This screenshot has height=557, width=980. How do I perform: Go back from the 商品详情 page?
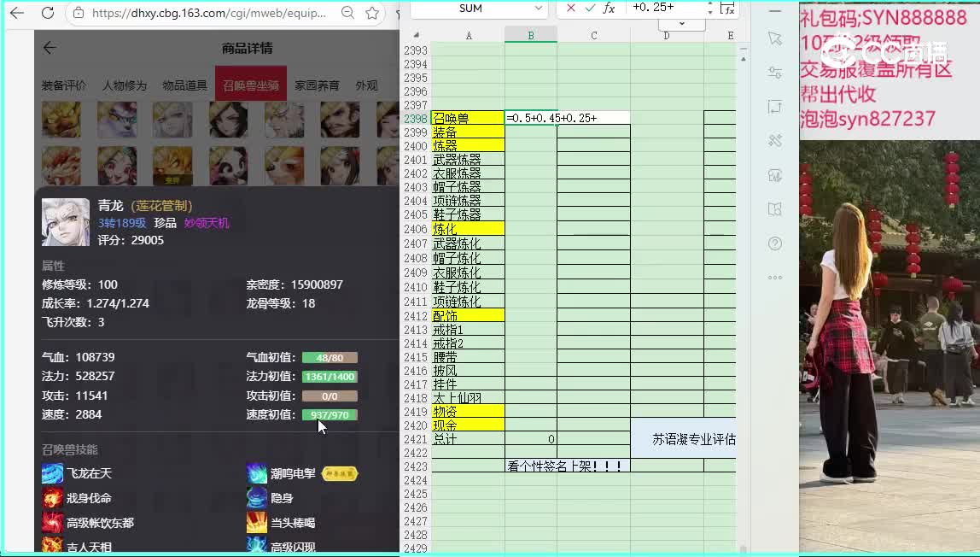tap(50, 48)
